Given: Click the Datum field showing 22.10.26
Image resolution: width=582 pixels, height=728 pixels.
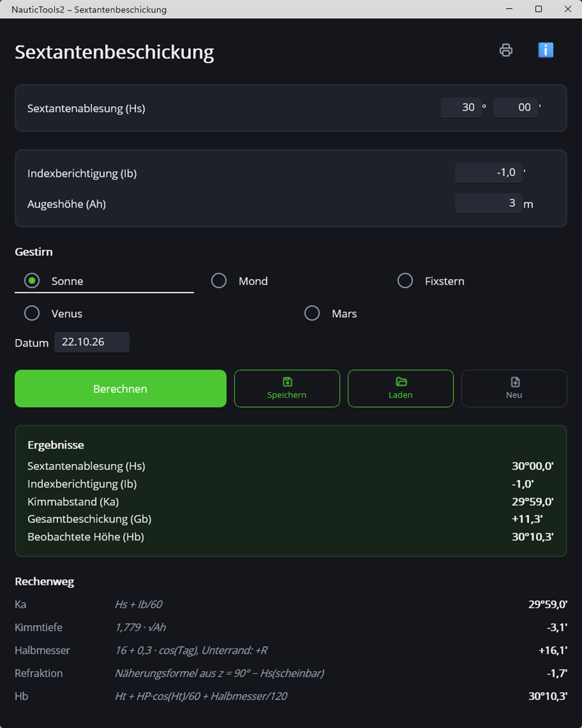Looking at the screenshot, I should point(92,342).
